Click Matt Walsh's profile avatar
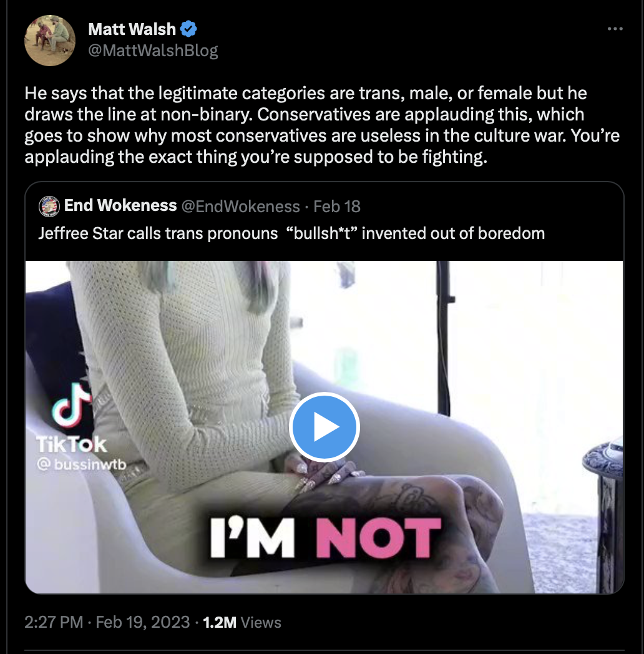 (x=50, y=41)
